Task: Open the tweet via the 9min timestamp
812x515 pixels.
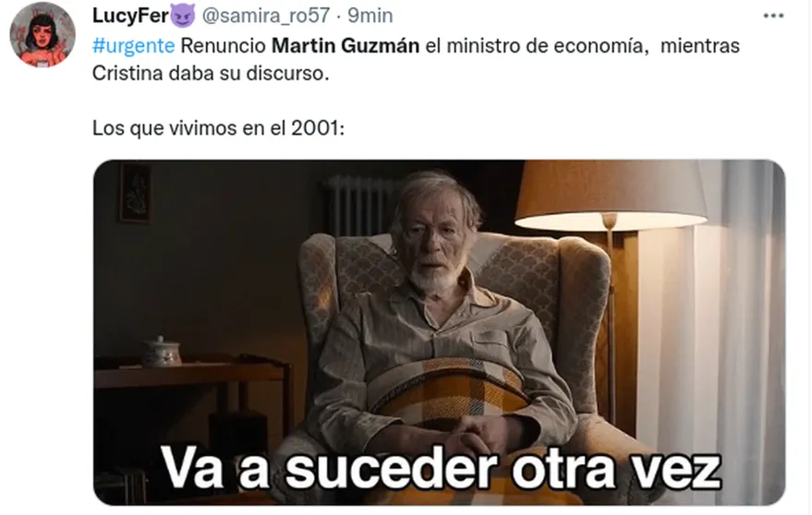Action: 370,16
